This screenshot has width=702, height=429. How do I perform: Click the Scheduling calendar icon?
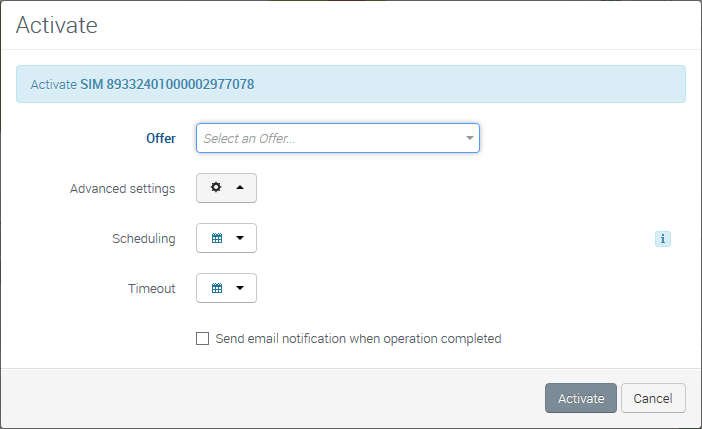(216, 239)
